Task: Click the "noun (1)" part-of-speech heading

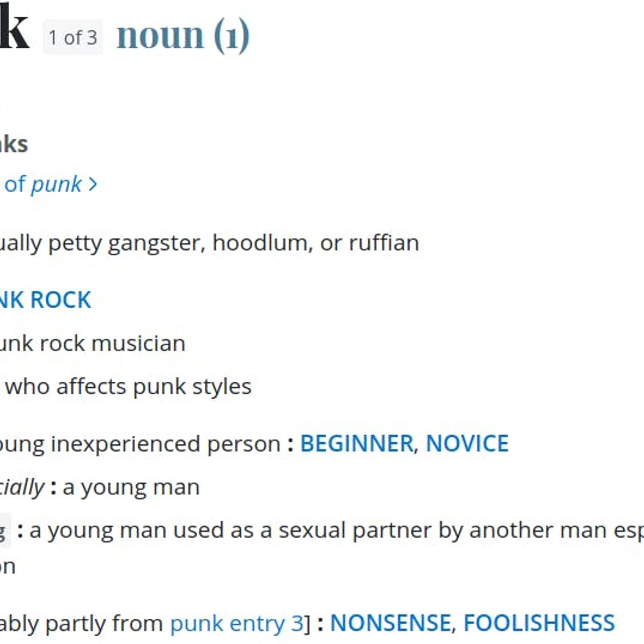Action: 183,35
